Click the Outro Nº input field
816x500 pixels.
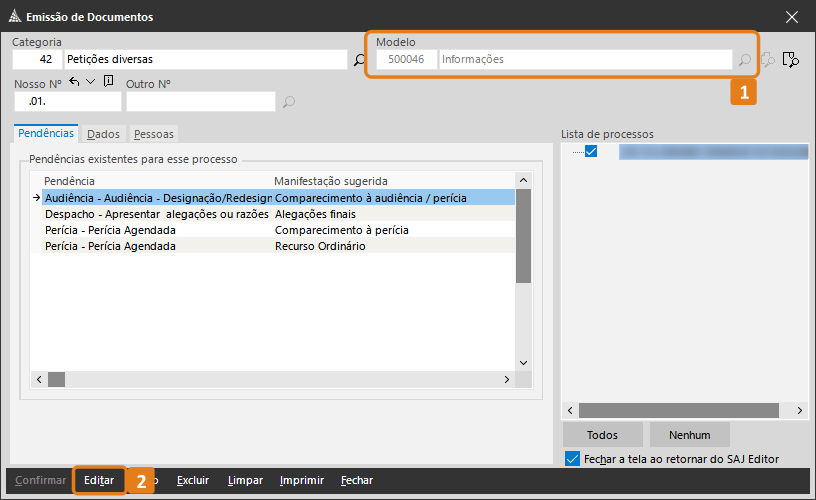pyautogui.click(x=200, y=102)
